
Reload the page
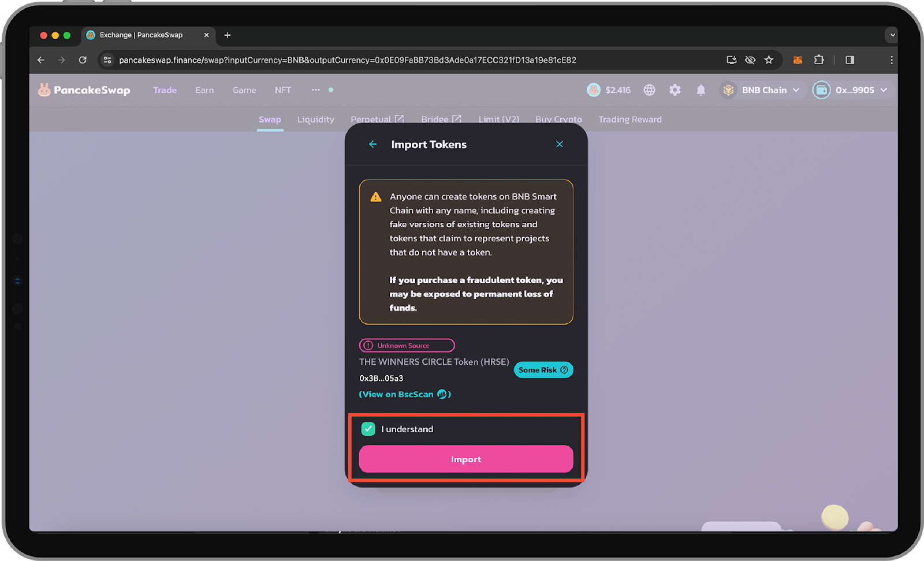tap(83, 60)
